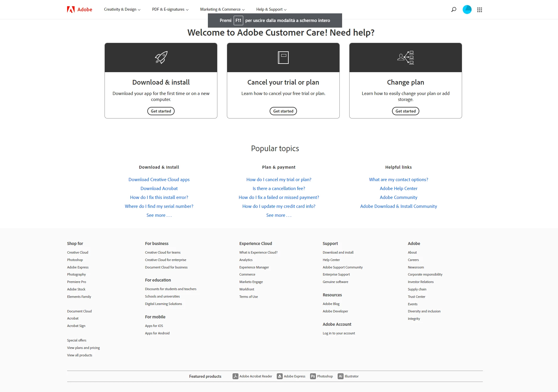Click Get started under Cancel your trial
The height and width of the screenshot is (392, 558).
point(283,111)
